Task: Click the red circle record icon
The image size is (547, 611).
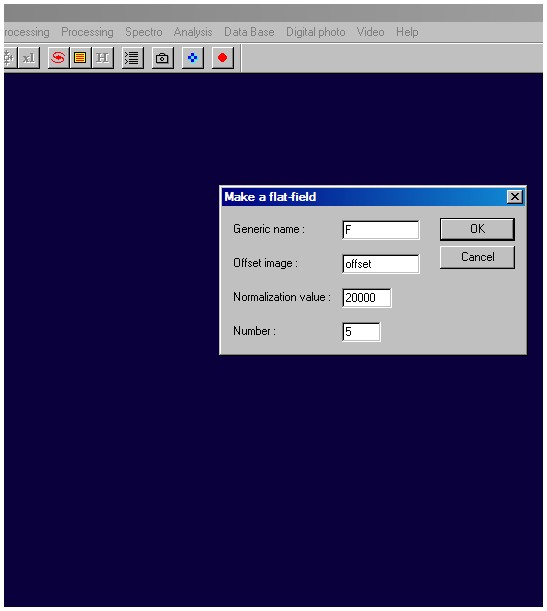Action: [x=222, y=58]
